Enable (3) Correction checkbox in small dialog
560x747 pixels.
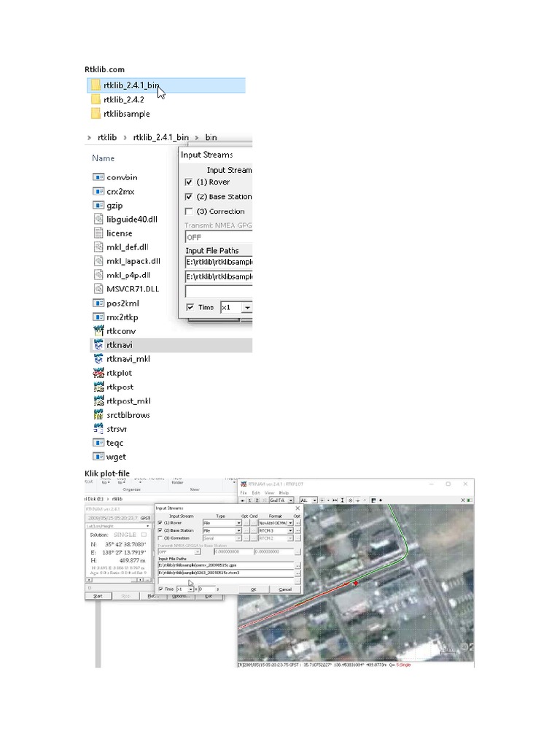pos(160,538)
